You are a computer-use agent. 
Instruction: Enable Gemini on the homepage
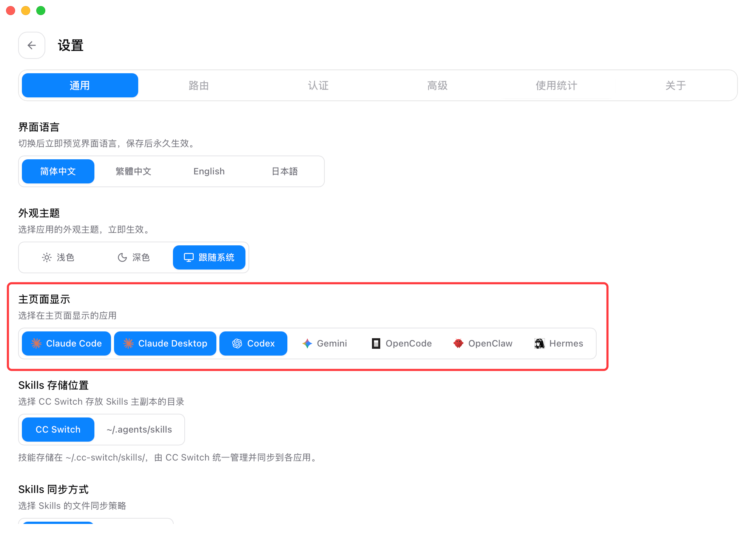tap(324, 343)
